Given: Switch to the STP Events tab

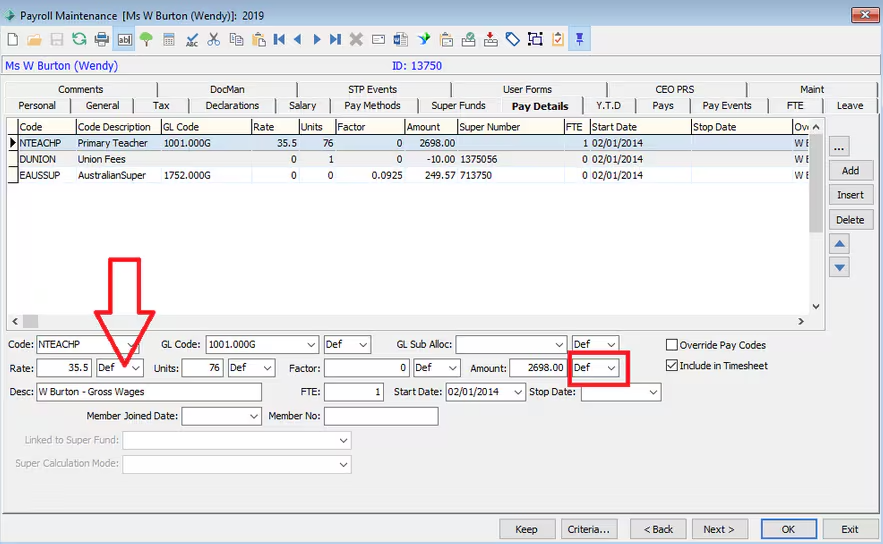Looking at the screenshot, I should [x=372, y=89].
